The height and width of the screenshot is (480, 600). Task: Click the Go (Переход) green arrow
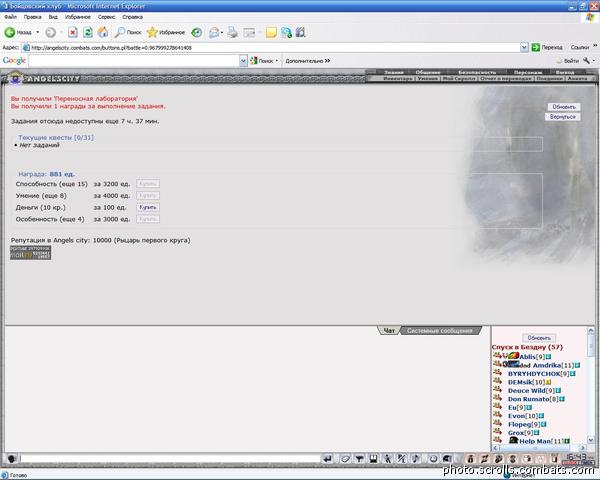point(536,47)
